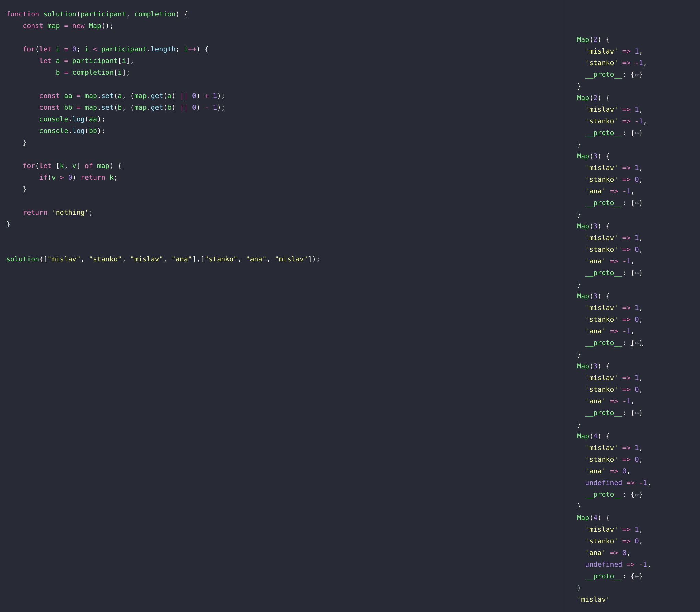The width and height of the screenshot is (700, 612).
Task: Click the 'for(let i = 0; i < participant.length' line
Action: (x=116, y=49)
